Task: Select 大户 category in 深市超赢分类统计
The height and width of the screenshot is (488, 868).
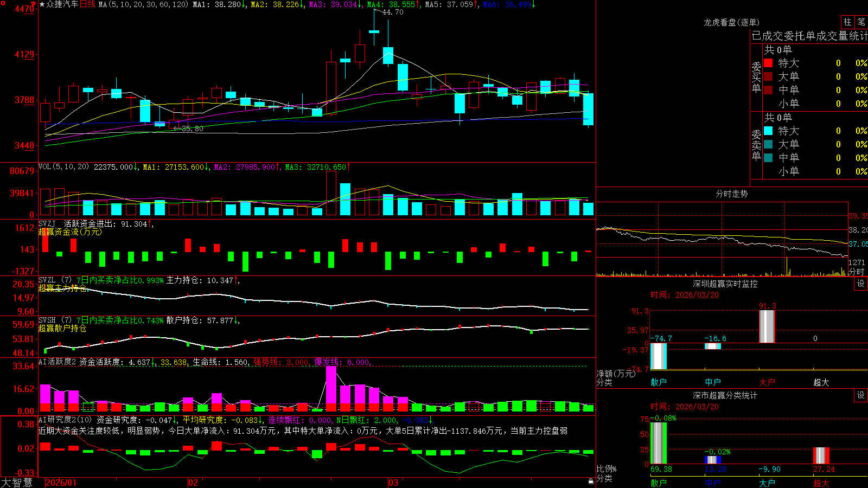Action: 767,483
